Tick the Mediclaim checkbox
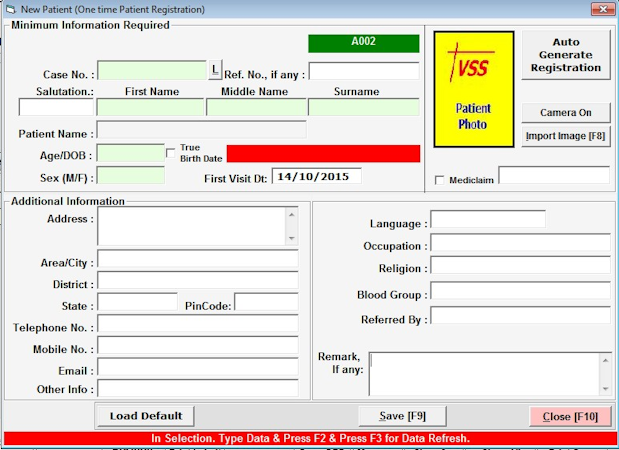The width and height of the screenshot is (619, 450). click(439, 180)
